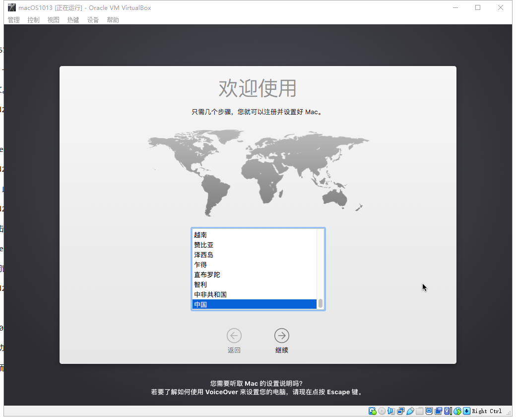Select 直布罗陀 in the country list
516x420 pixels.
[255, 275]
